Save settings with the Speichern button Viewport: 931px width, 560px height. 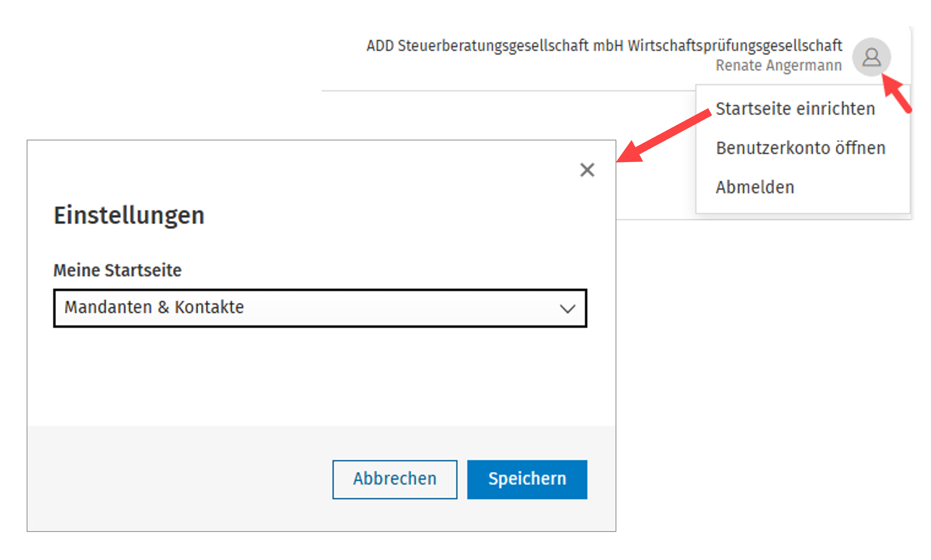point(527,479)
